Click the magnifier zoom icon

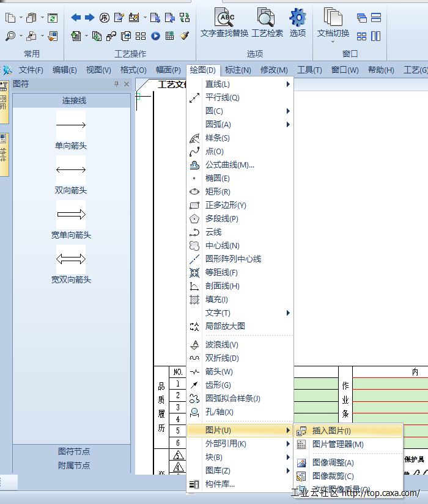10,35
